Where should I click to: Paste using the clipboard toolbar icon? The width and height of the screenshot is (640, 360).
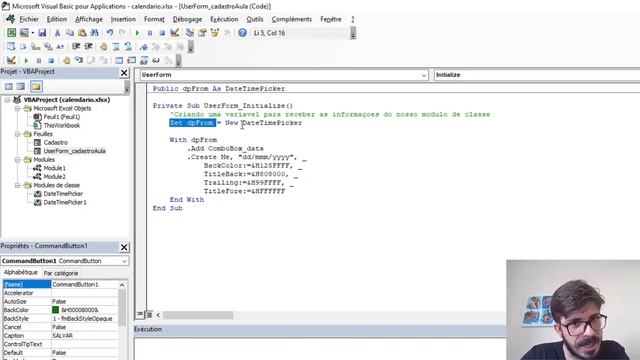tap(82, 33)
